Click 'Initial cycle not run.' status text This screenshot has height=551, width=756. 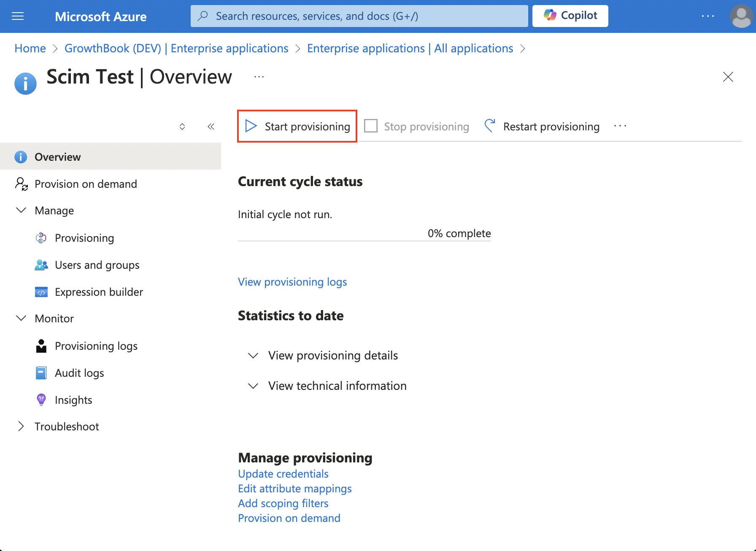click(x=285, y=214)
